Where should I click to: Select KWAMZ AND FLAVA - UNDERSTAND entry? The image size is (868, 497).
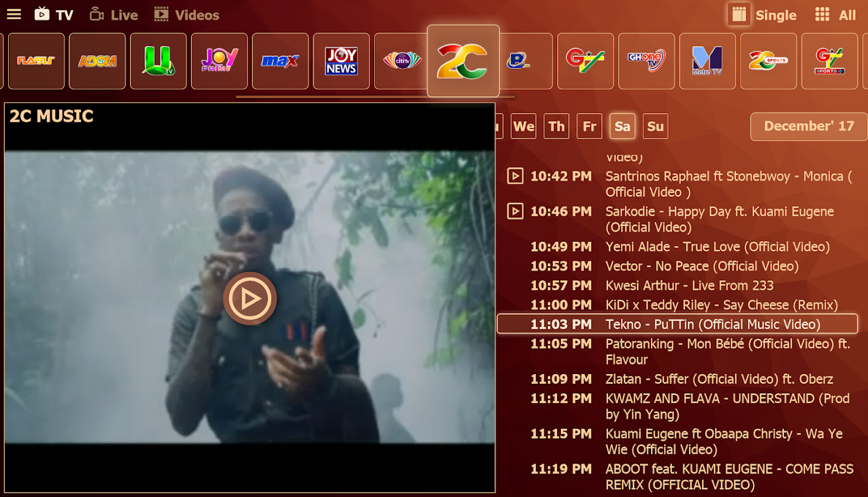pyautogui.click(x=727, y=406)
